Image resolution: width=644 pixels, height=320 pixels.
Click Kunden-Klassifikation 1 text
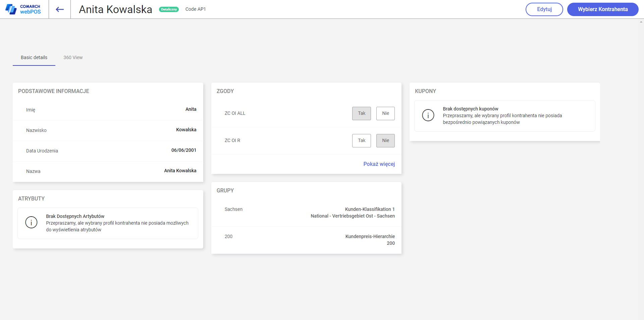(370, 209)
